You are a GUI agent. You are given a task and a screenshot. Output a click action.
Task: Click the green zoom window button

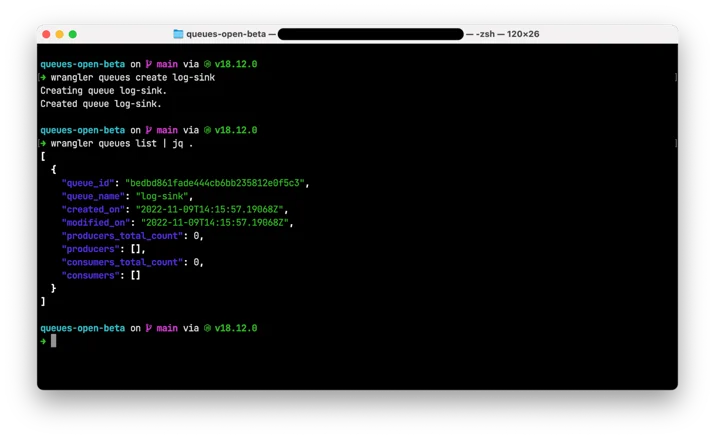pyautogui.click(x=73, y=34)
